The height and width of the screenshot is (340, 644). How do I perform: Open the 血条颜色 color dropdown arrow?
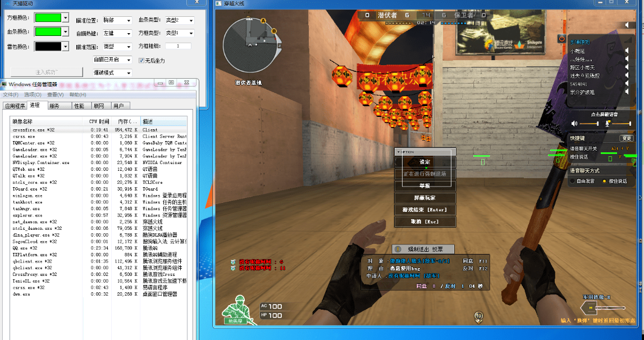tap(65, 31)
